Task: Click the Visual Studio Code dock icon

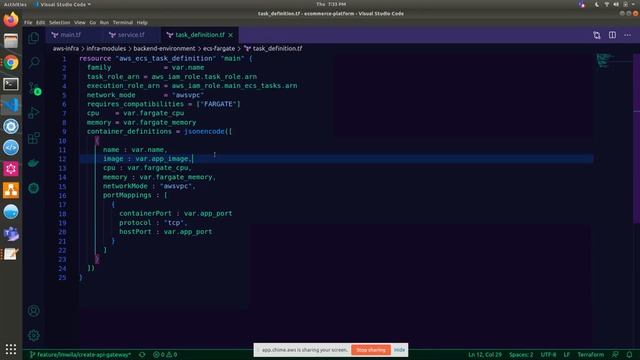Action: pos(11,105)
